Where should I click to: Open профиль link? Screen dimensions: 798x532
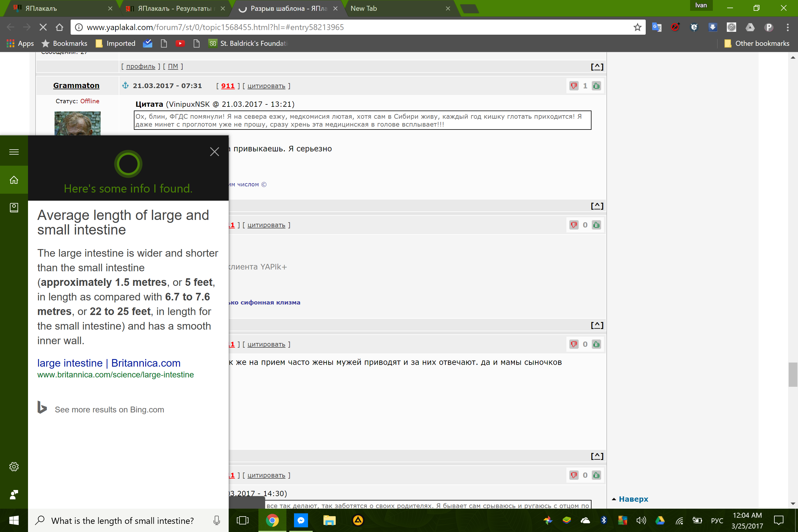click(141, 66)
